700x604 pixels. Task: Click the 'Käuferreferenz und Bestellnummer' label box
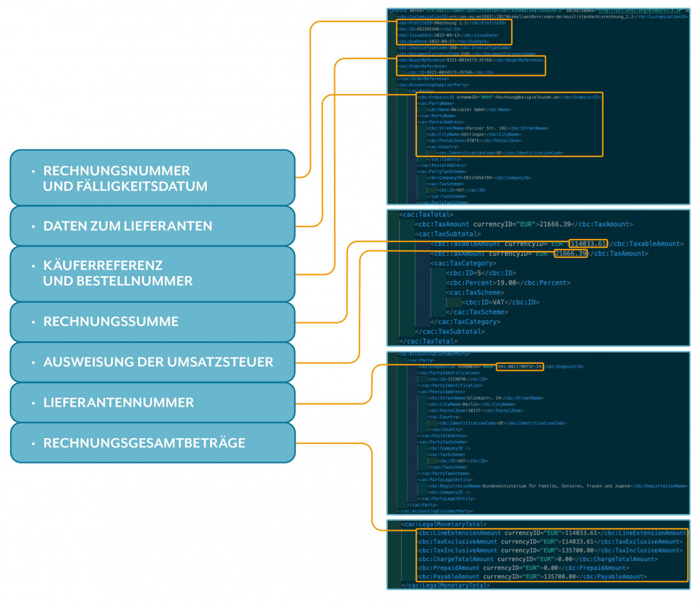(x=153, y=274)
